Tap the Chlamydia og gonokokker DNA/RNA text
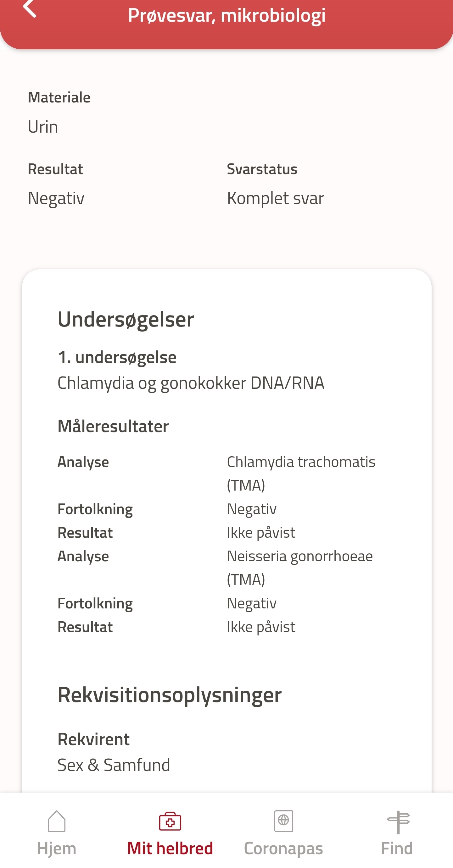This screenshot has height=868, width=453. click(x=191, y=383)
